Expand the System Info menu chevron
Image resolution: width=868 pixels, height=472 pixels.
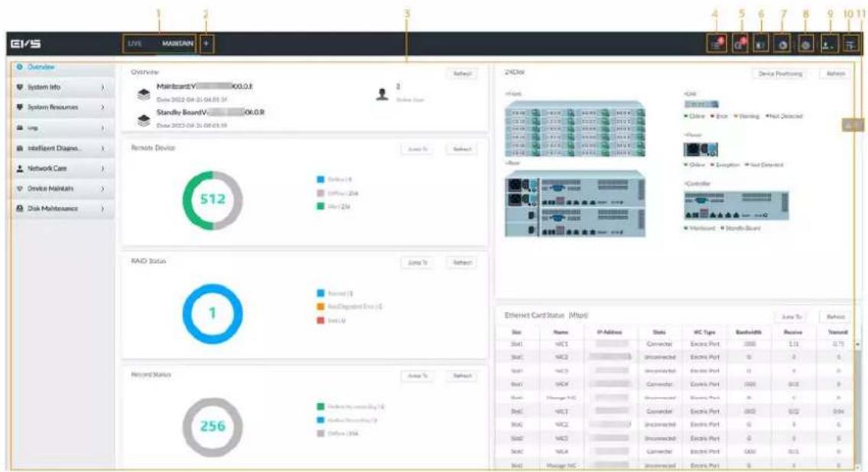[103, 87]
